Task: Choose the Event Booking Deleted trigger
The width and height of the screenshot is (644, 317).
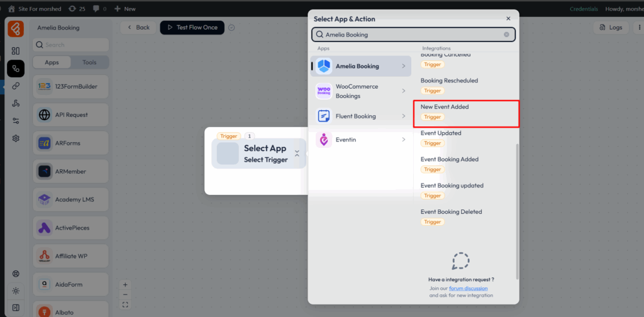Action: click(x=451, y=212)
